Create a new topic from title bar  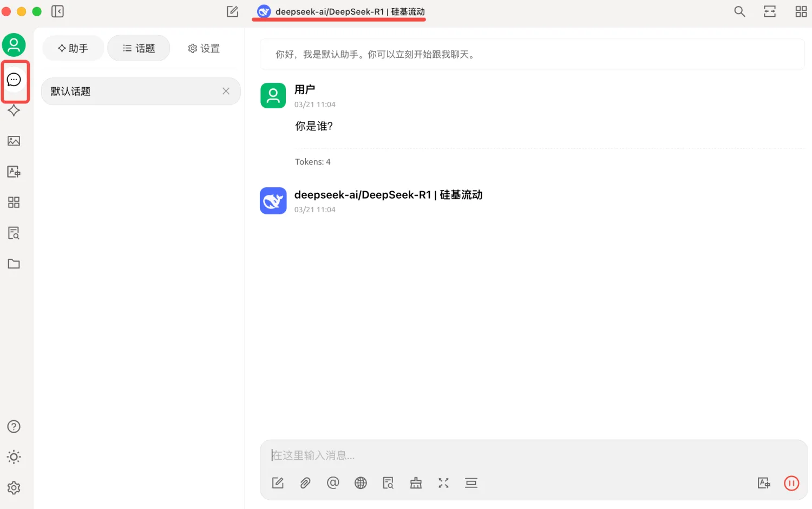233,11
